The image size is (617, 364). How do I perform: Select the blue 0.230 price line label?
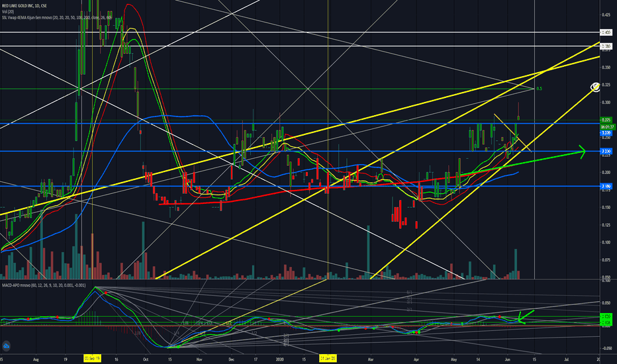coord(606,151)
